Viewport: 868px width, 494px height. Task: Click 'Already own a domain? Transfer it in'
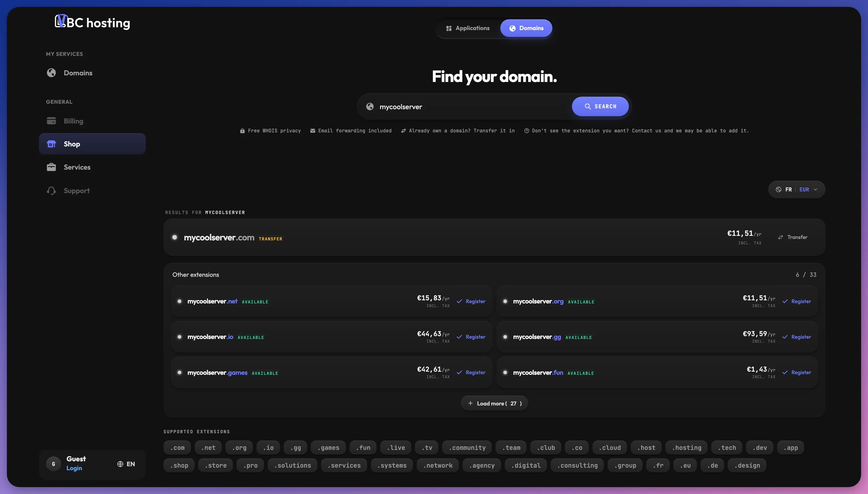458,131
